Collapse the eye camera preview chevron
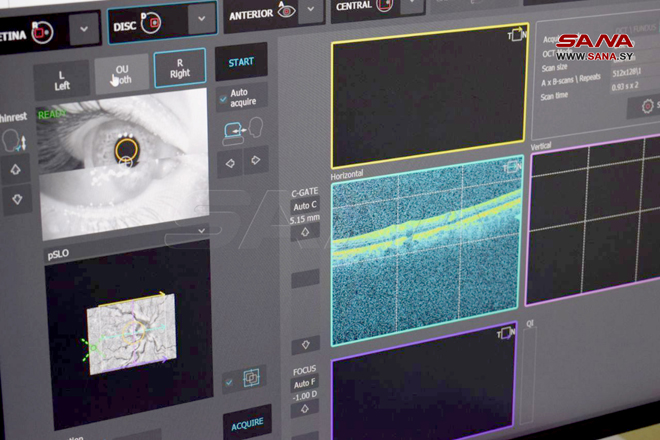 coord(202,231)
